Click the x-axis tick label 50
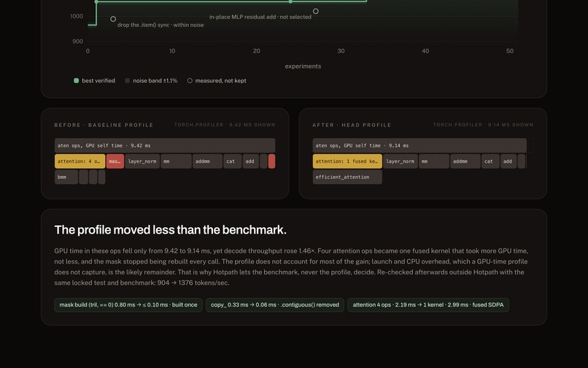Image resolution: width=588 pixels, height=368 pixels. pos(510,51)
